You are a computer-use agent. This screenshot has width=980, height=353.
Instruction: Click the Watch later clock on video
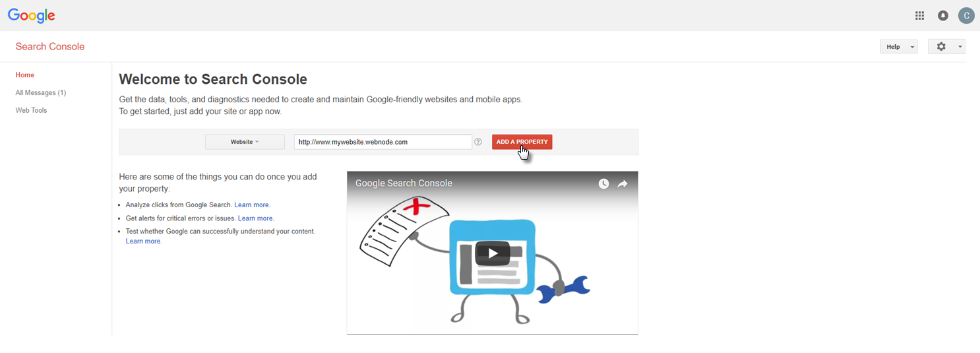pyautogui.click(x=603, y=184)
